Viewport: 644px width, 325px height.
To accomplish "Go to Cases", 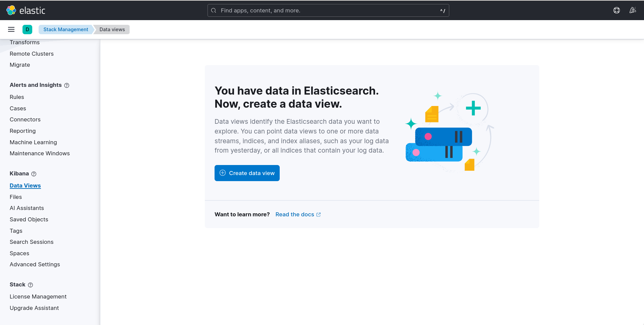I will (18, 108).
